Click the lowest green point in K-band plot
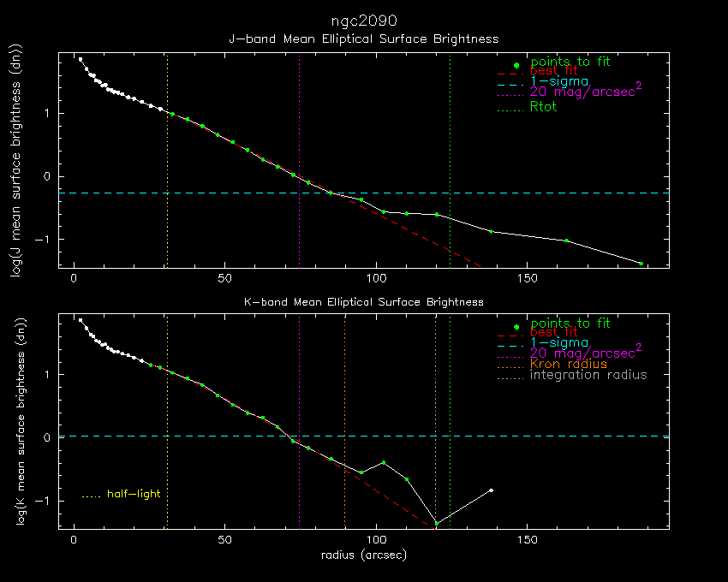This screenshot has width=728, height=582. [437, 523]
